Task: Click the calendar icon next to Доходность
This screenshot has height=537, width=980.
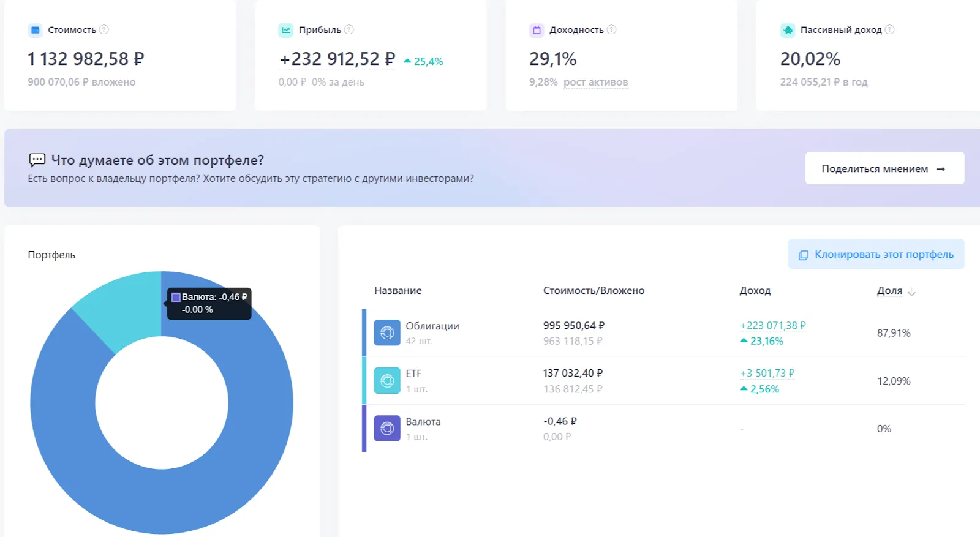Action: click(x=537, y=30)
